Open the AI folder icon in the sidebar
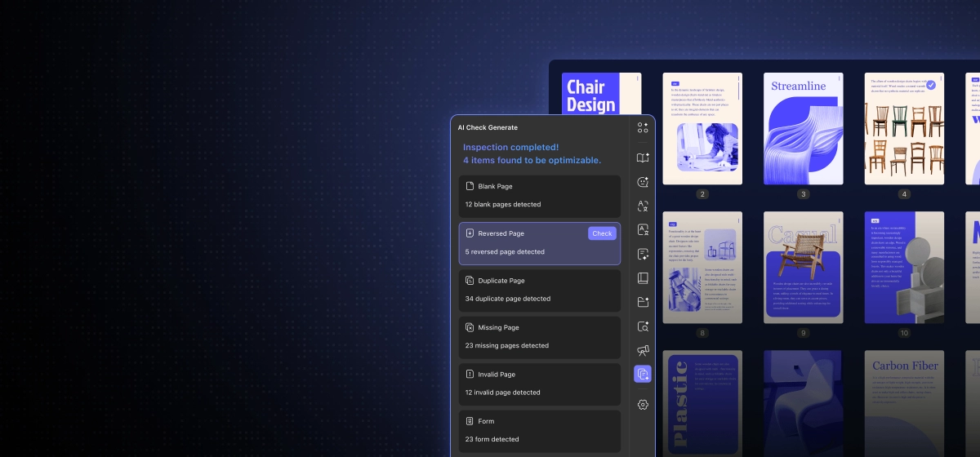The image size is (980, 457). click(643, 302)
